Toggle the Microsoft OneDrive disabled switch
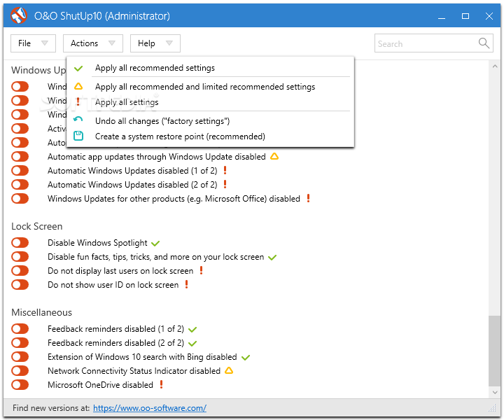This screenshot has height=420, width=504. (x=20, y=385)
